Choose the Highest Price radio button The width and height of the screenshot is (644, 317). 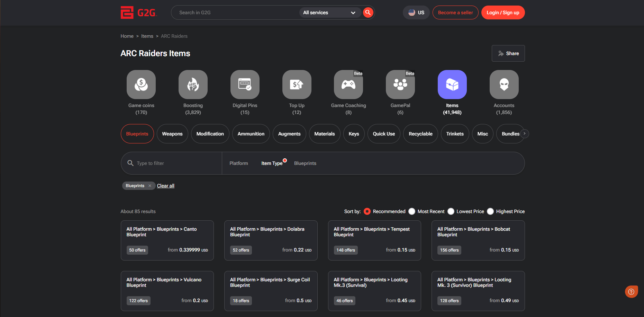pyautogui.click(x=490, y=211)
